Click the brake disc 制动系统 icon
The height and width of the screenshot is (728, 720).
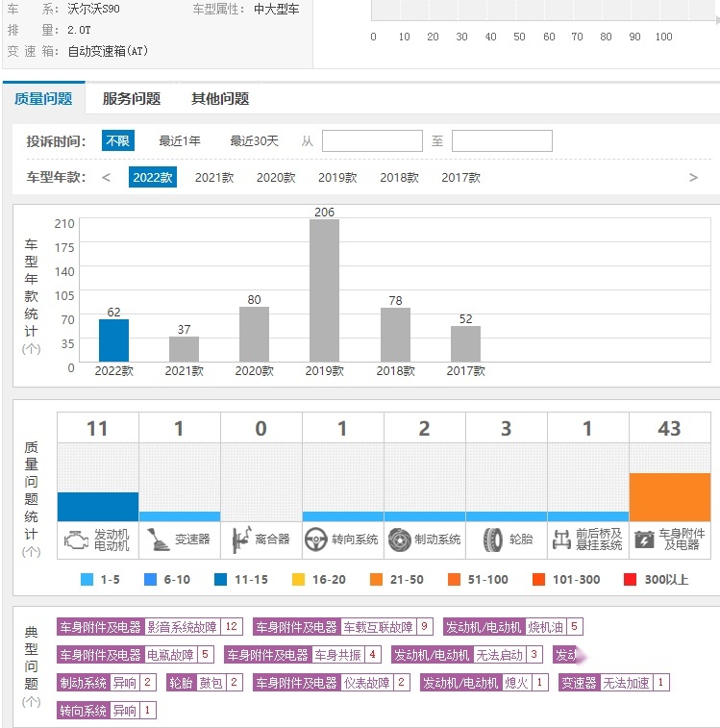[399, 540]
